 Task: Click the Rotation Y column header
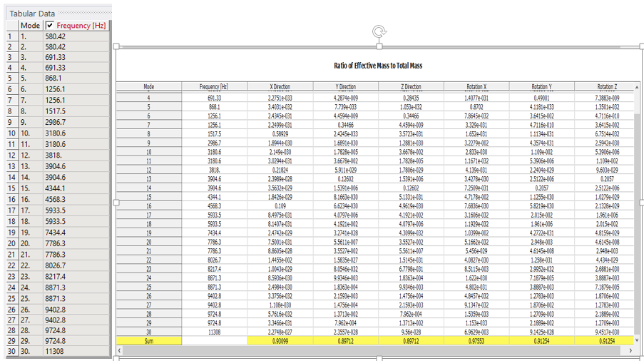point(542,86)
